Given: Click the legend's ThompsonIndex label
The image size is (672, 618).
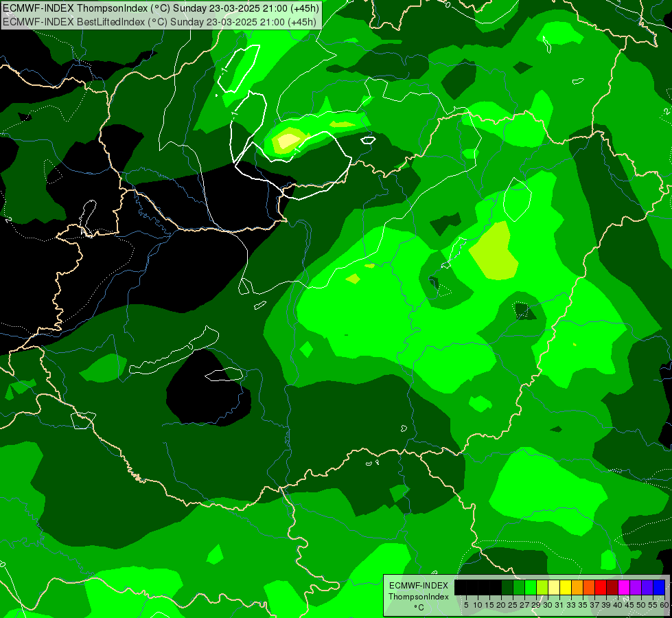Looking at the screenshot, I should 419,597.
